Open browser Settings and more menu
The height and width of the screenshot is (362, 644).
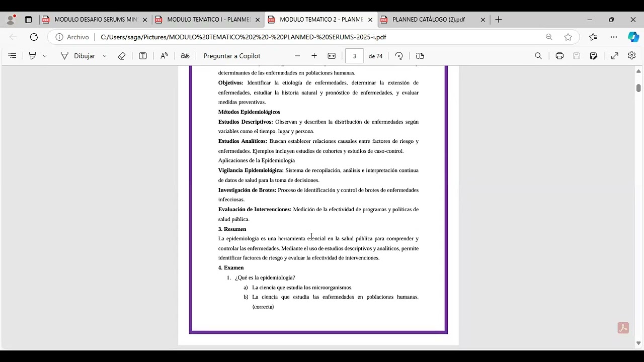(614, 37)
